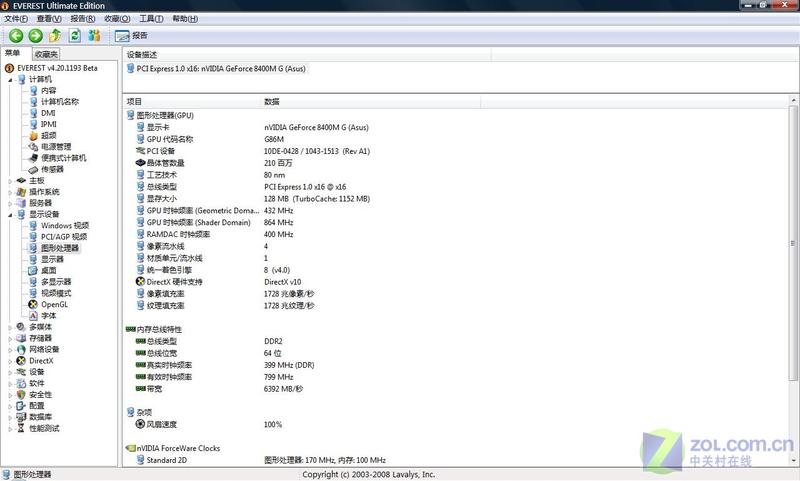800x481 pixels.
Task: Open the 收藏(O) menu
Action: pyautogui.click(x=117, y=19)
